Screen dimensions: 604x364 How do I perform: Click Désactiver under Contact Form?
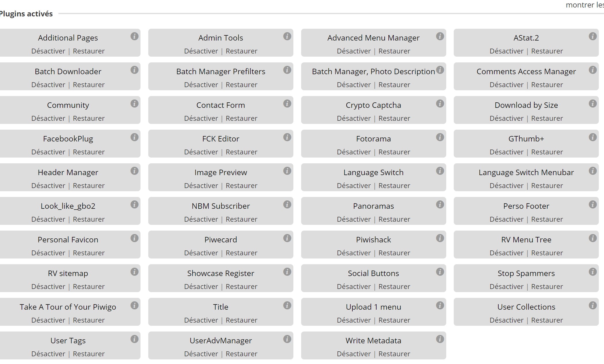click(201, 118)
